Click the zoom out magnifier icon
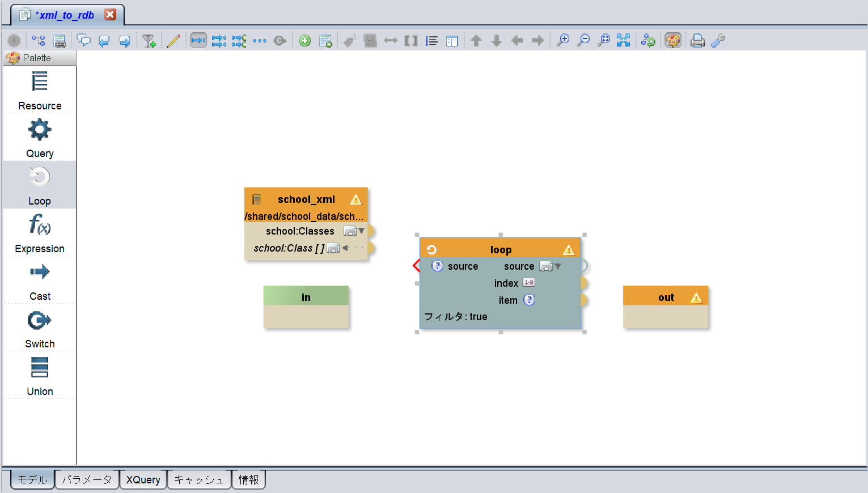Screen dimensions: 868x493 (x=583, y=41)
